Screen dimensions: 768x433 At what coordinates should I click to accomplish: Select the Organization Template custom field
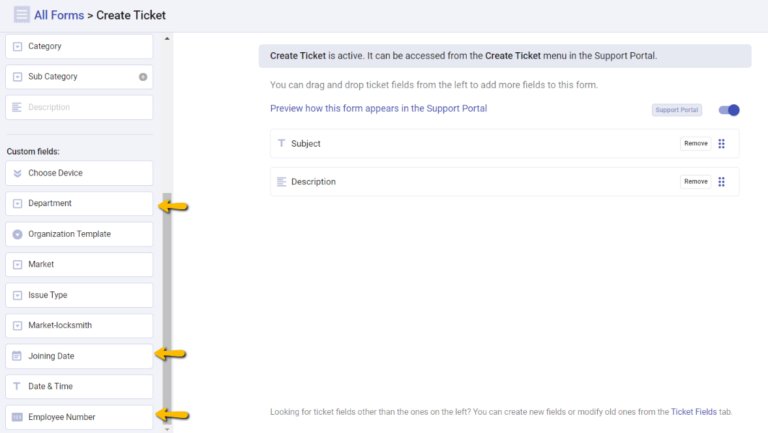[x=79, y=234]
